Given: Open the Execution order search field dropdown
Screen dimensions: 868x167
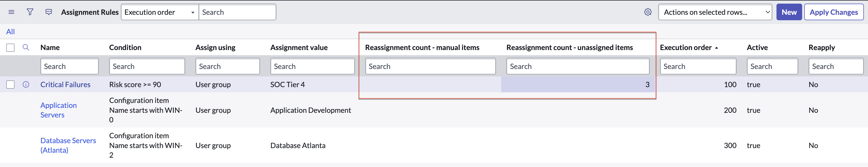Looking at the screenshot, I should (160, 12).
